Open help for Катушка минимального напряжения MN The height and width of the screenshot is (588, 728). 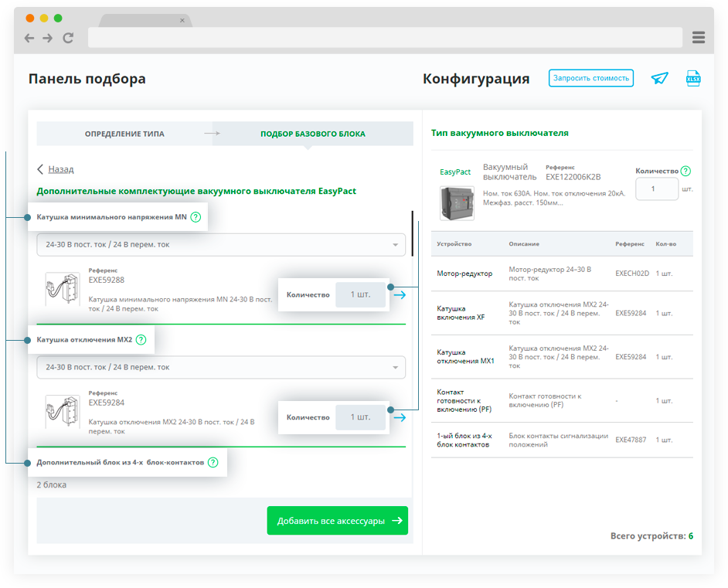pos(196,217)
